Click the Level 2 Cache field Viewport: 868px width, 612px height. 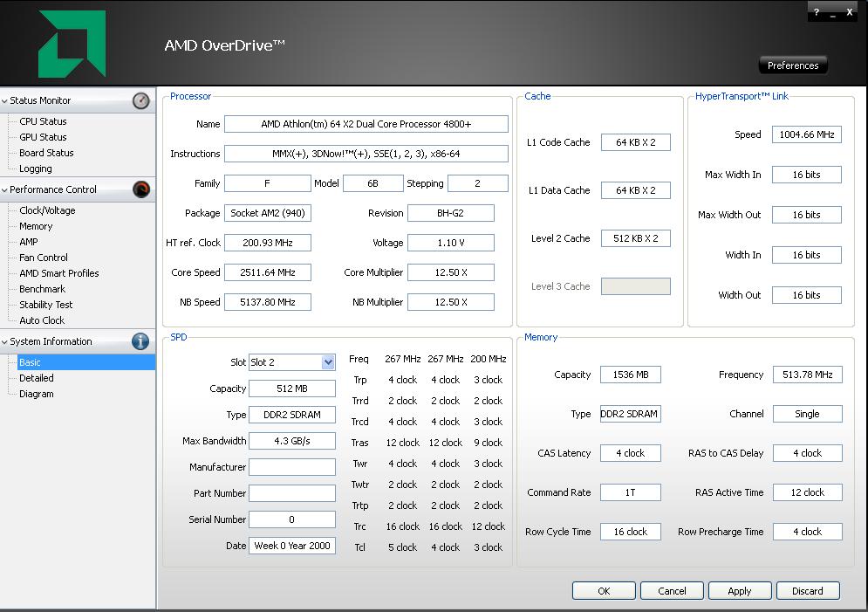coord(635,238)
